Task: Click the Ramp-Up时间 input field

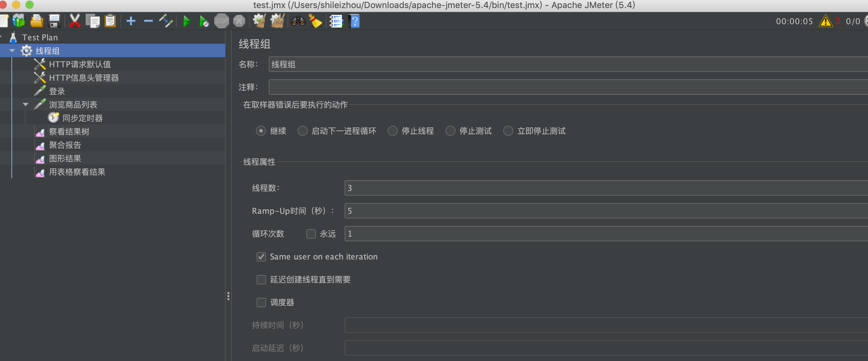Action: point(606,211)
